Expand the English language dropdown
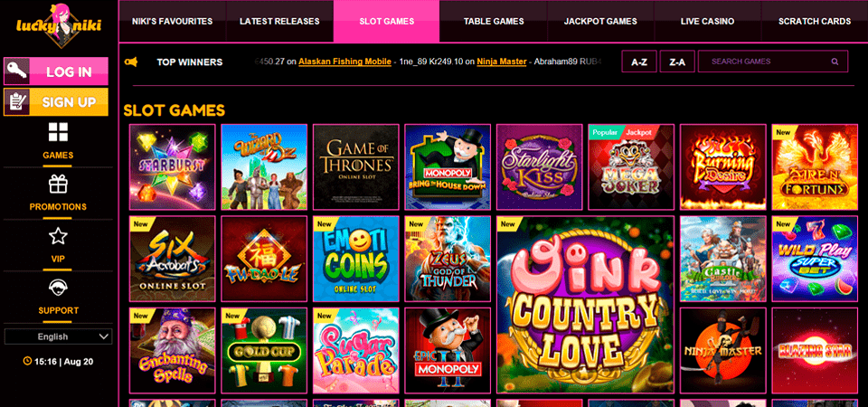 tap(58, 336)
